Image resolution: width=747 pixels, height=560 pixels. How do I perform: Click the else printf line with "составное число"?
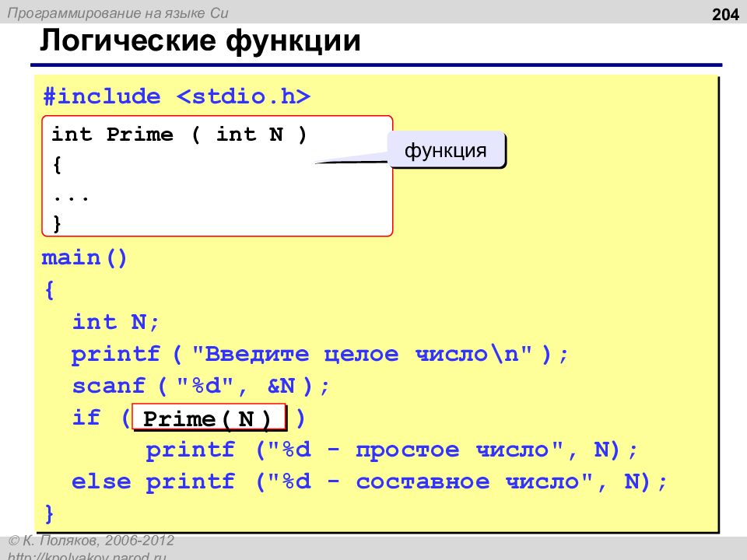[x=369, y=482]
